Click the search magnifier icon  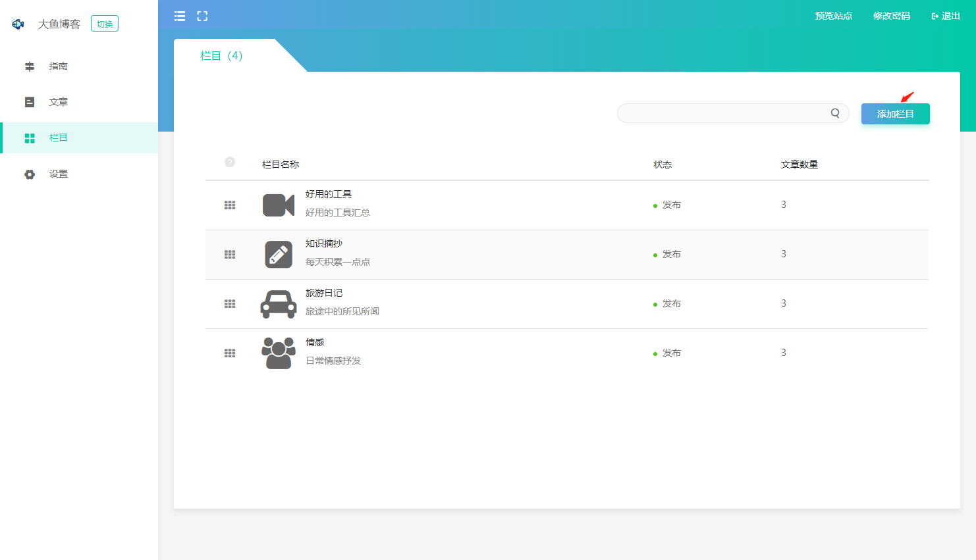tap(835, 113)
